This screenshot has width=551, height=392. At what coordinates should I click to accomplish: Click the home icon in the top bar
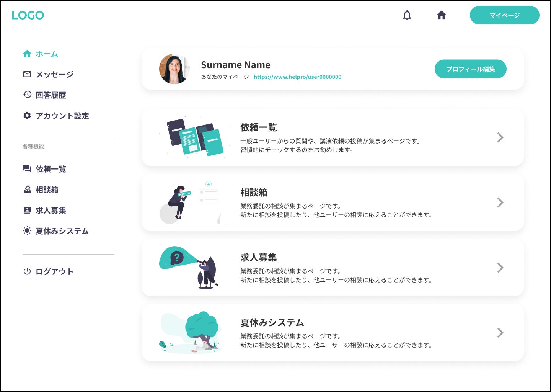click(x=442, y=15)
